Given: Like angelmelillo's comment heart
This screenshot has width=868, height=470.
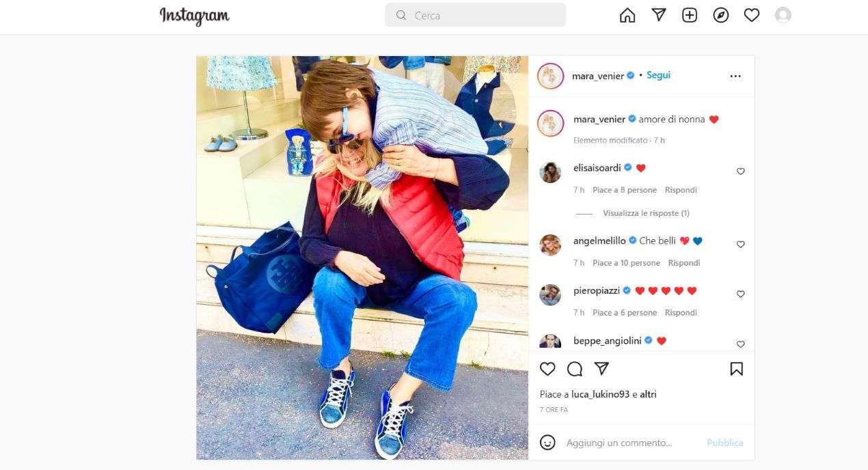Looking at the screenshot, I should tap(740, 244).
